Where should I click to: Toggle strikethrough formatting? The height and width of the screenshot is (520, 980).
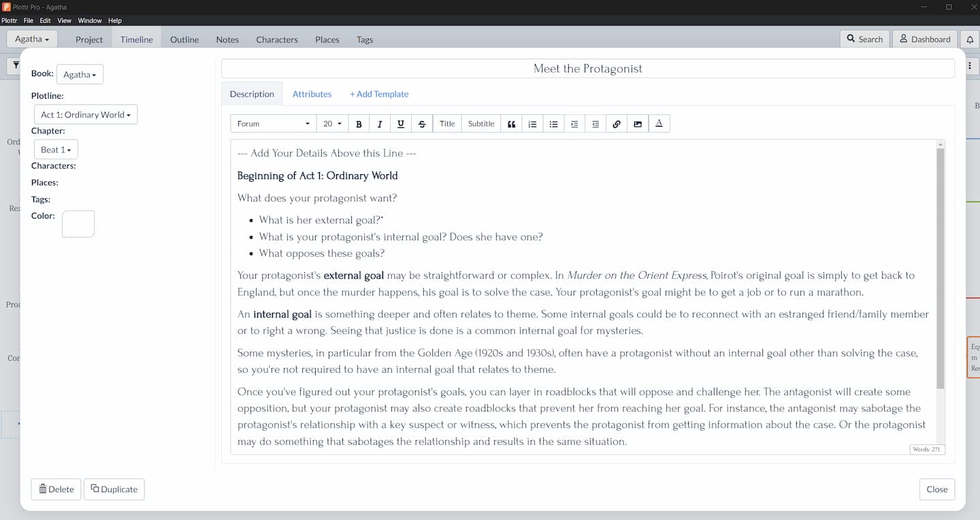[422, 123]
